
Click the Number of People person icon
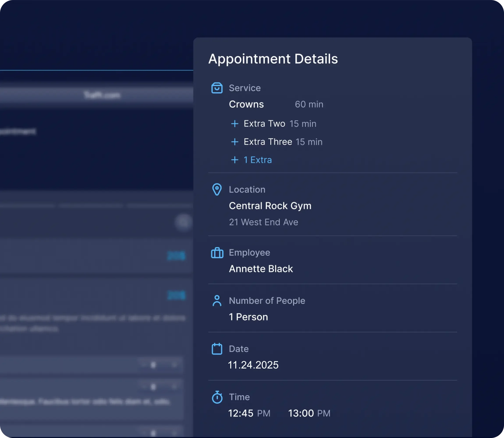tap(217, 301)
